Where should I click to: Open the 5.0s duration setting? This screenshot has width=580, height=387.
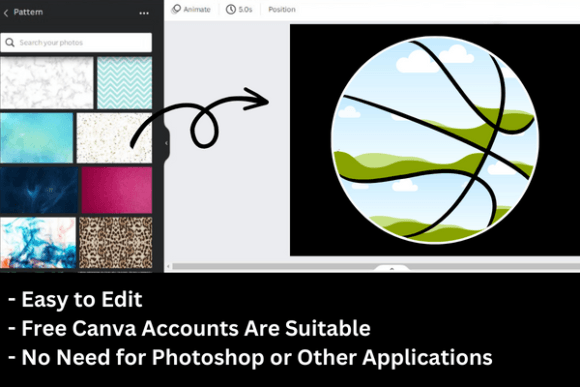click(x=239, y=10)
